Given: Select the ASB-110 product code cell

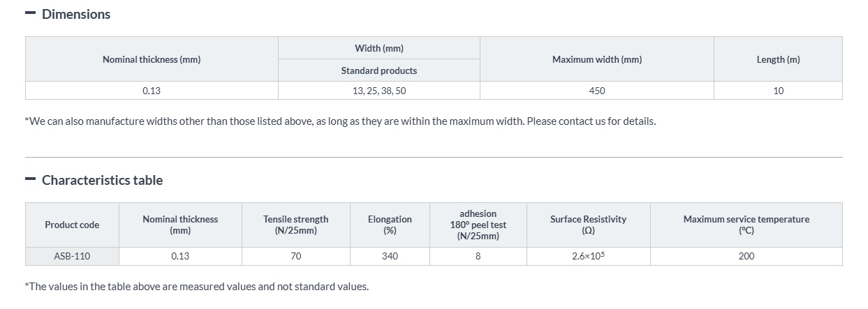Looking at the screenshot, I should (x=72, y=256).
